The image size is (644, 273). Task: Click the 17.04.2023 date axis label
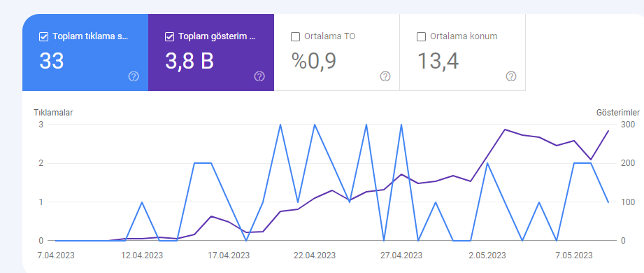pyautogui.click(x=229, y=255)
